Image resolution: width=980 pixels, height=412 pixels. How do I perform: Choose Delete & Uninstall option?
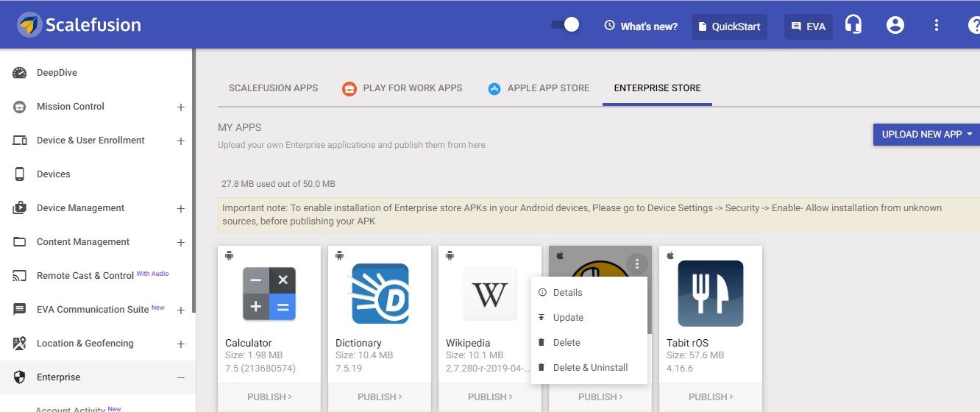tap(589, 368)
